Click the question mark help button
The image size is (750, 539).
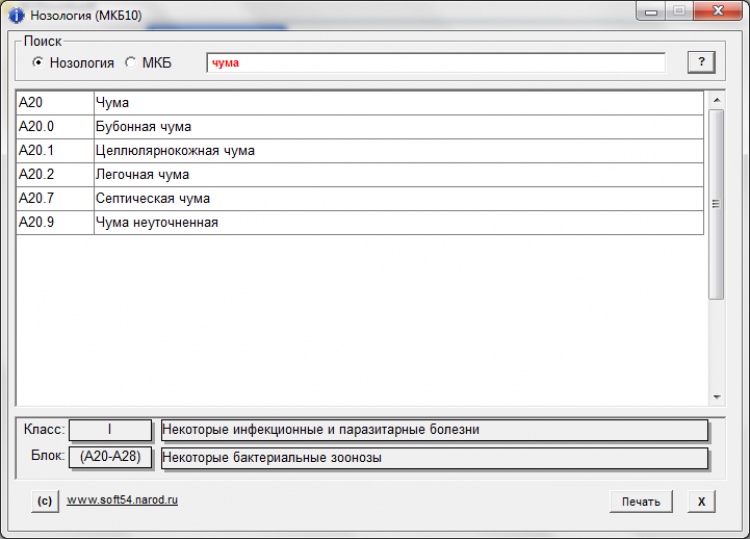point(701,62)
